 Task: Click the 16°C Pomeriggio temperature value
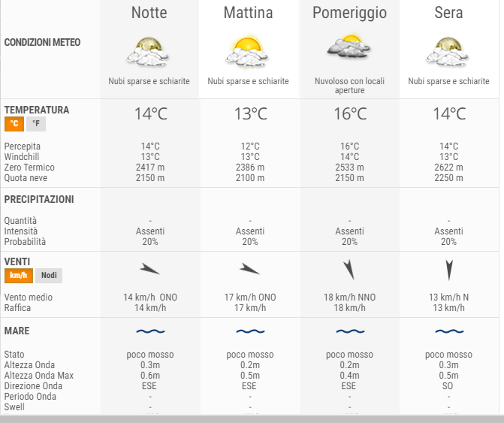[x=350, y=113]
